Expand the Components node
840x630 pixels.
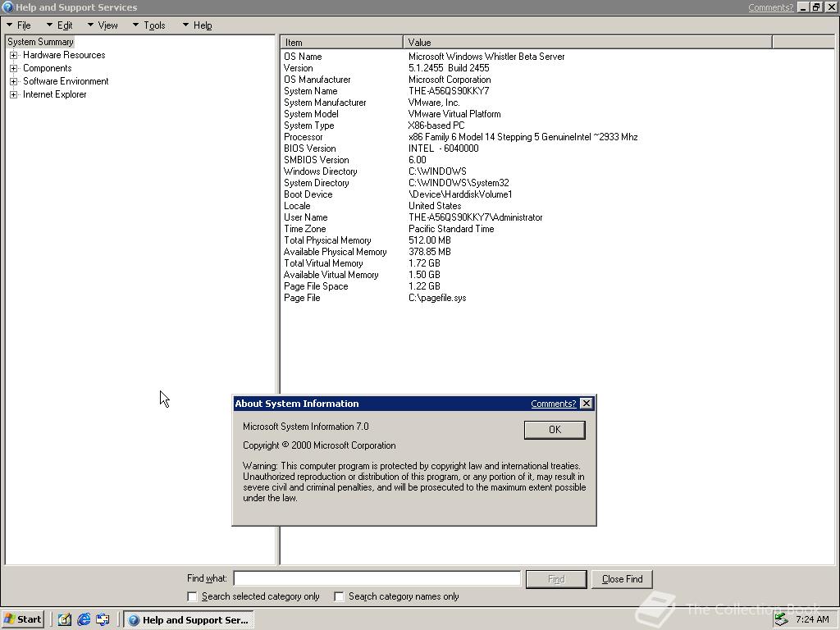coord(14,68)
